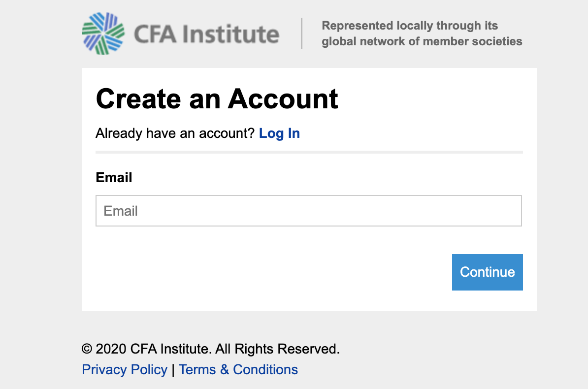Image resolution: width=588 pixels, height=389 pixels.
Task: Click the 'Represented locally through its' line
Action: point(410,26)
